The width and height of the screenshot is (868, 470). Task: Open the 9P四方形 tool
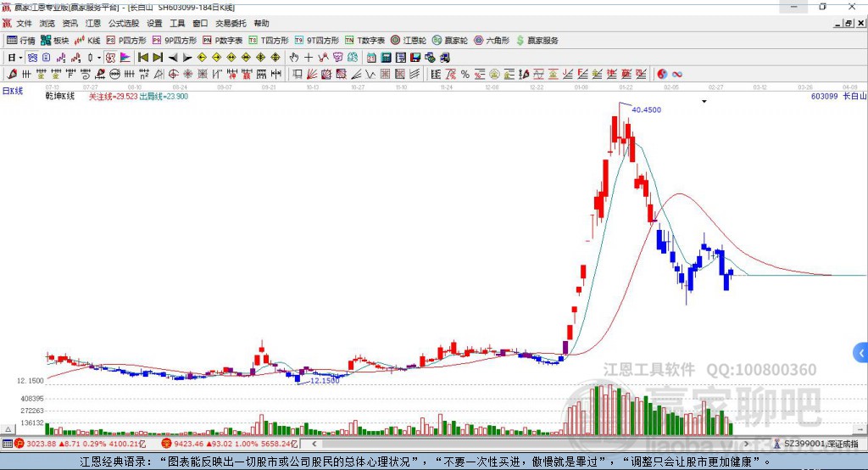tap(175, 41)
